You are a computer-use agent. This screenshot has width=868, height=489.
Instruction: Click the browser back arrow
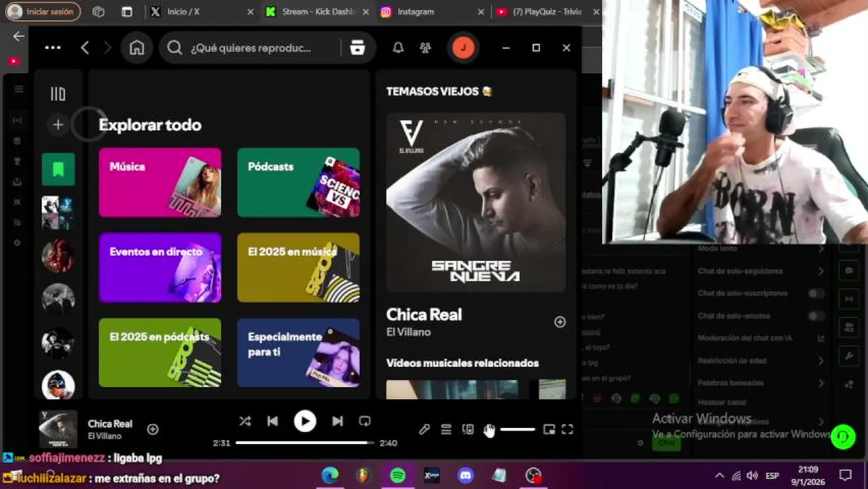[18, 37]
